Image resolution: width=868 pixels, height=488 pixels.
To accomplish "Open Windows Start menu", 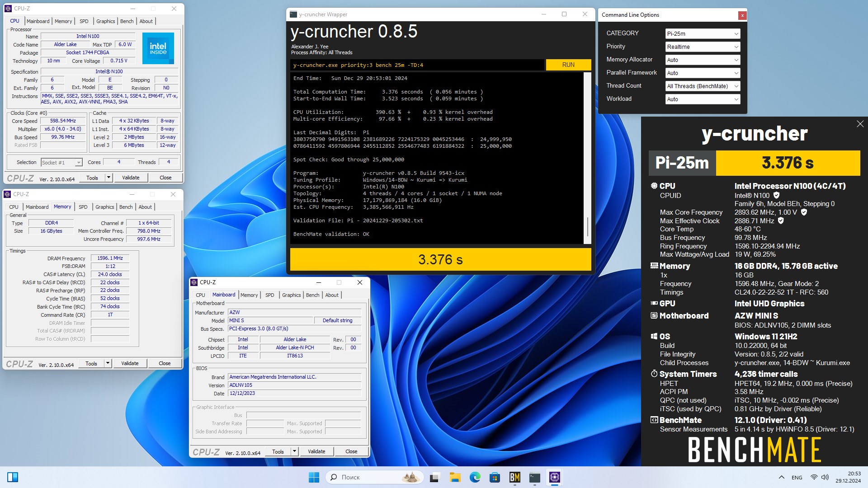I will point(314,477).
